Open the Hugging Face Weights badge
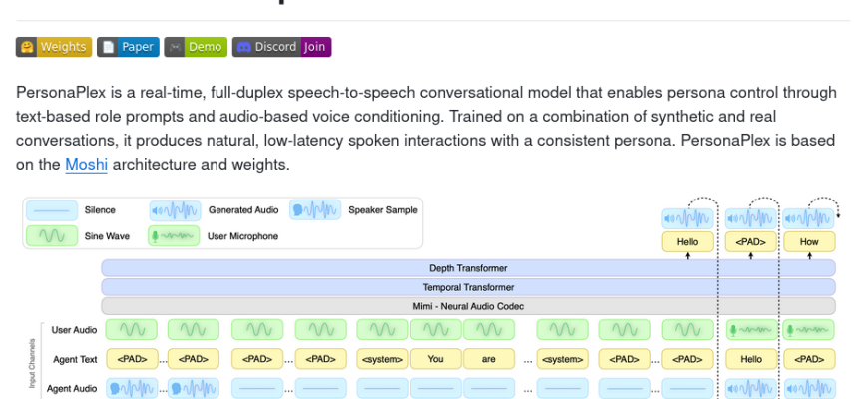This screenshot has height=399, width=868. point(54,47)
